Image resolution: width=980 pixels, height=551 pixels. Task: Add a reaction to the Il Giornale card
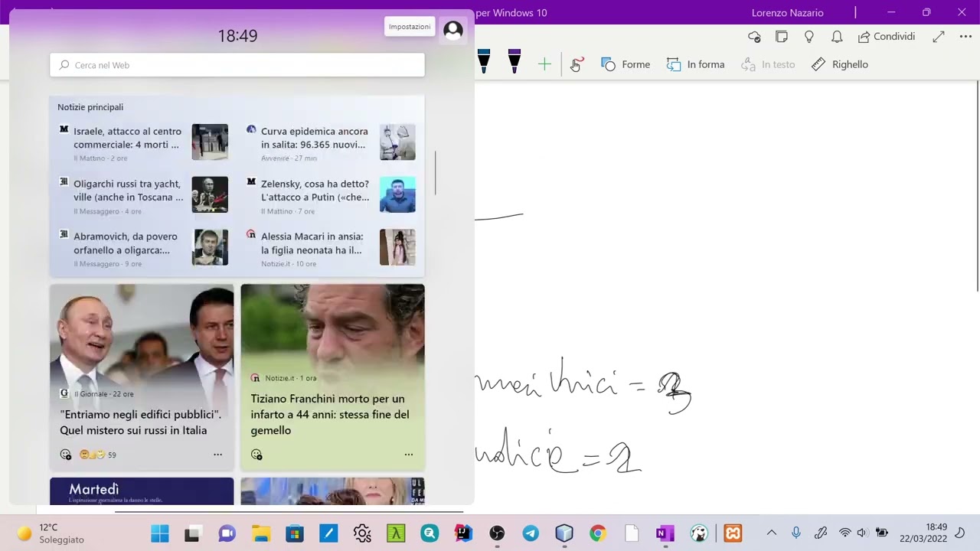pyautogui.click(x=66, y=455)
